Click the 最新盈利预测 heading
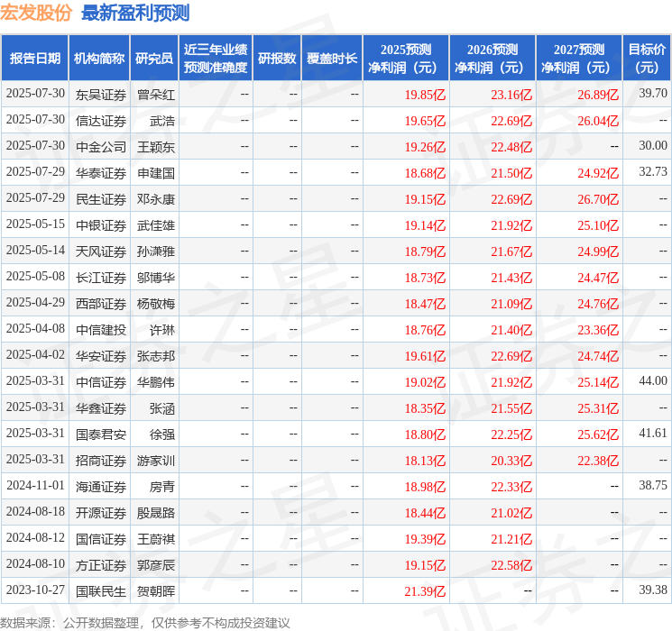 [x=135, y=13]
